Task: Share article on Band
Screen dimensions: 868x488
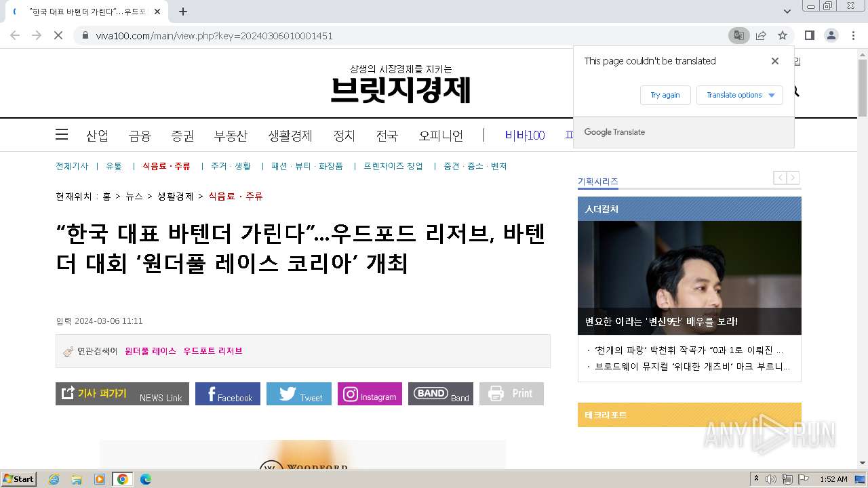Action: tap(441, 394)
